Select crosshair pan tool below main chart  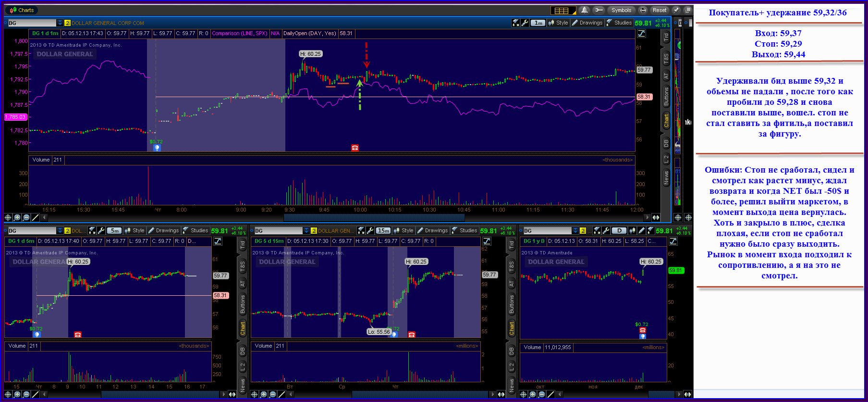pyautogui.click(x=8, y=217)
